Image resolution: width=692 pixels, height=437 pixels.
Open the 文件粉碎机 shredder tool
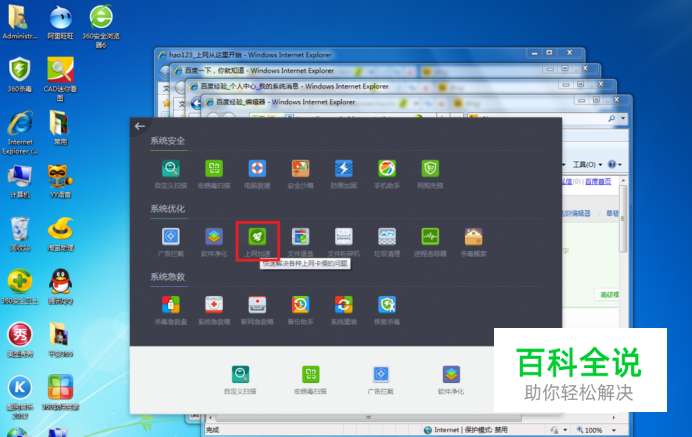pyautogui.click(x=344, y=242)
